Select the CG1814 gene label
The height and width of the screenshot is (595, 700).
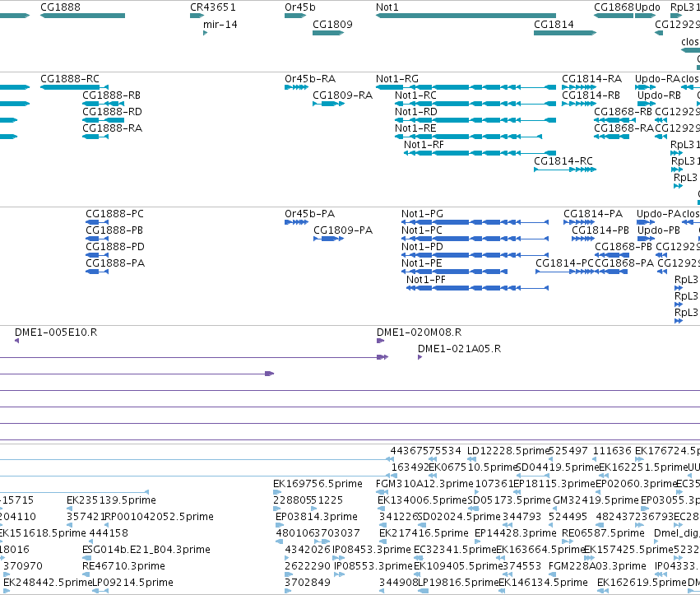554,24
